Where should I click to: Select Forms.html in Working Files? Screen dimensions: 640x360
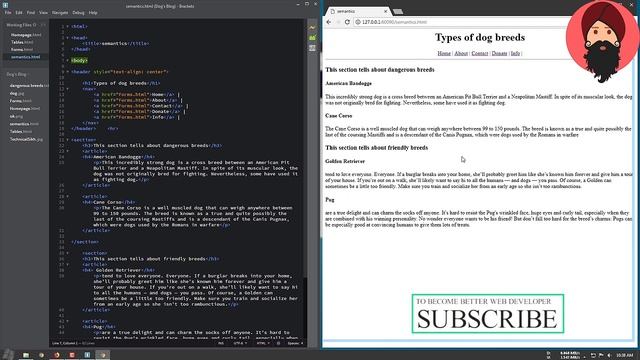tap(22, 50)
